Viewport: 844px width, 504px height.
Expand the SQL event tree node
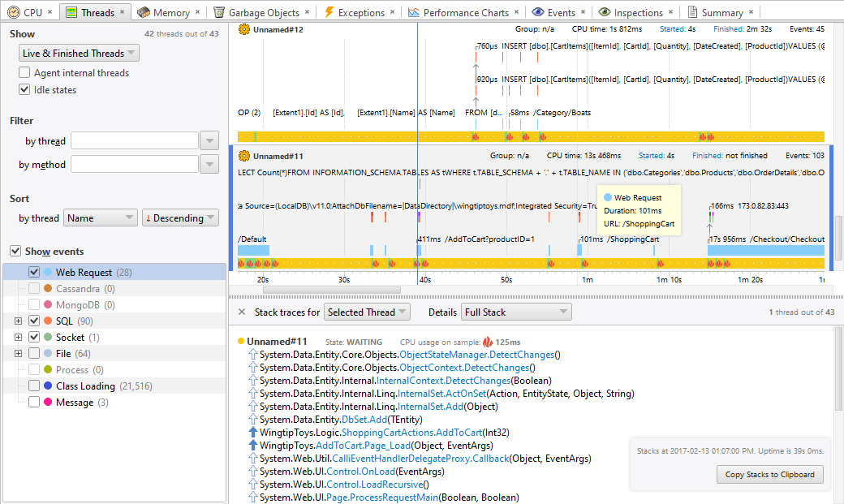click(19, 321)
